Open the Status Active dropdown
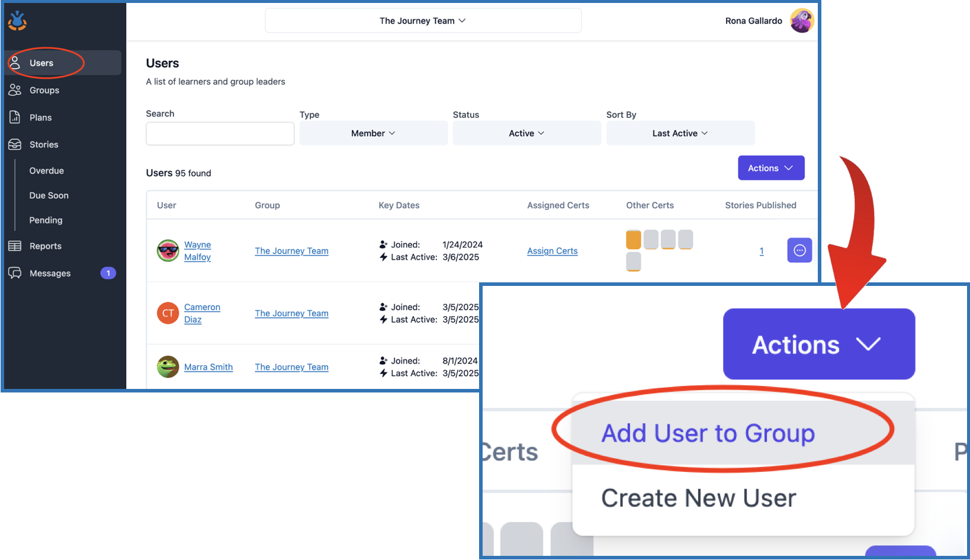 tap(526, 133)
